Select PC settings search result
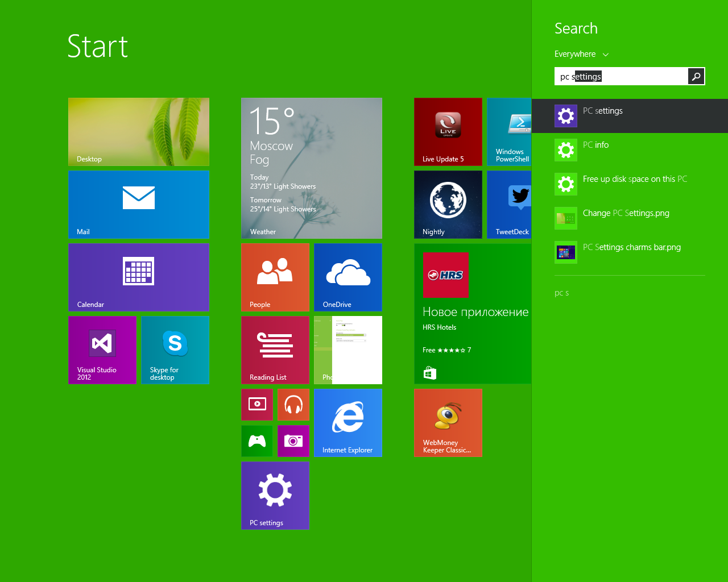728x582 pixels. pyautogui.click(x=630, y=116)
